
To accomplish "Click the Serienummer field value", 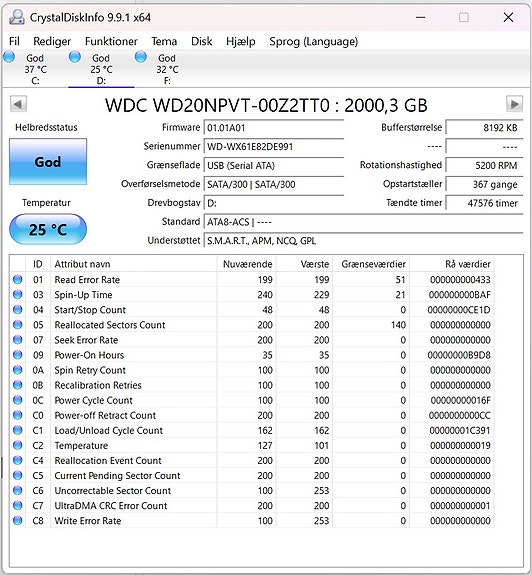I will [274, 146].
